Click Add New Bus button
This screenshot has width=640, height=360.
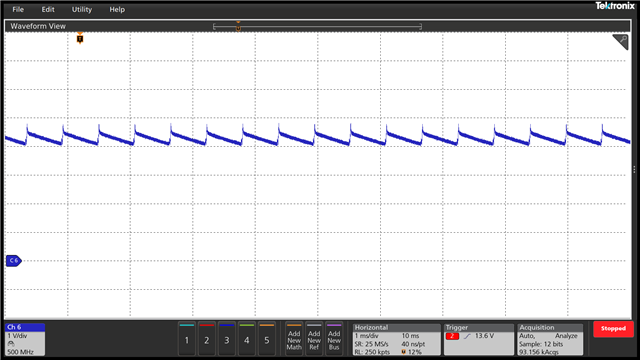coord(334,339)
